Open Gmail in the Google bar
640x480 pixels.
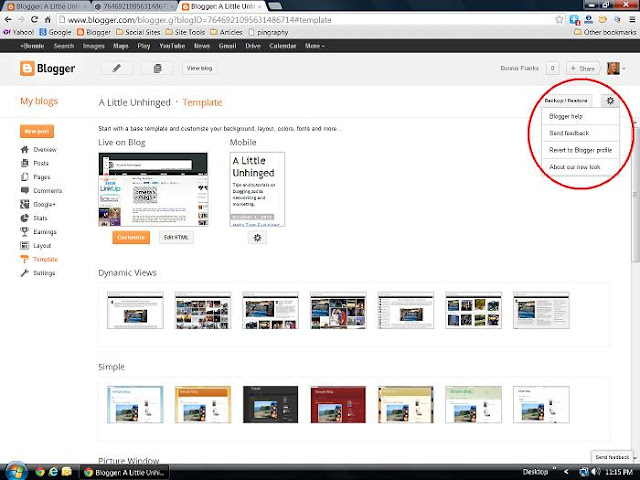(227, 46)
